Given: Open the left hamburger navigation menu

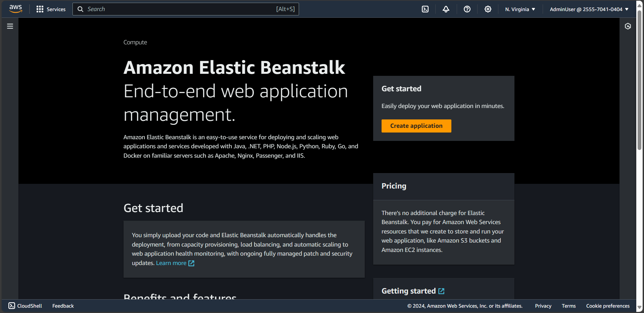Looking at the screenshot, I should tap(10, 26).
